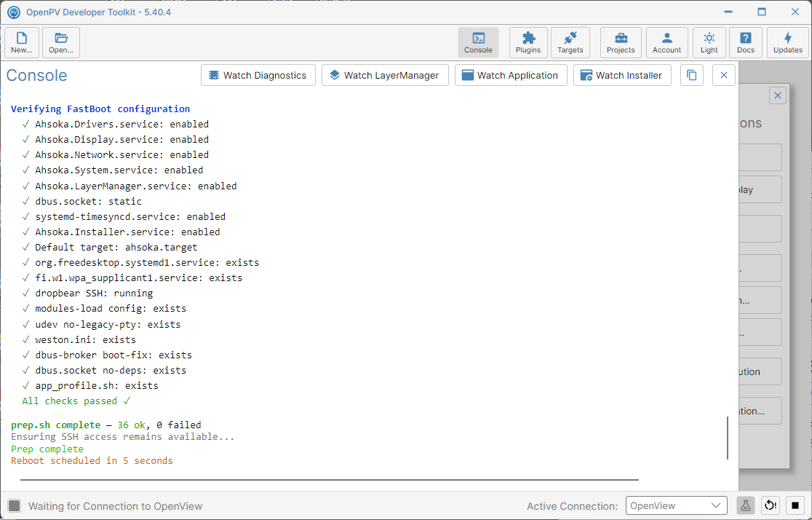The height and width of the screenshot is (520, 812).
Task: Create a new file with the New button
Action: click(21, 42)
